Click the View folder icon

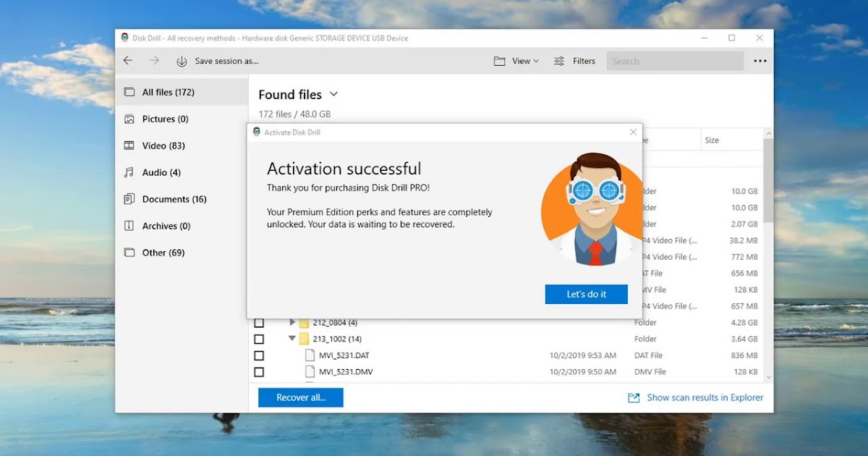499,62
